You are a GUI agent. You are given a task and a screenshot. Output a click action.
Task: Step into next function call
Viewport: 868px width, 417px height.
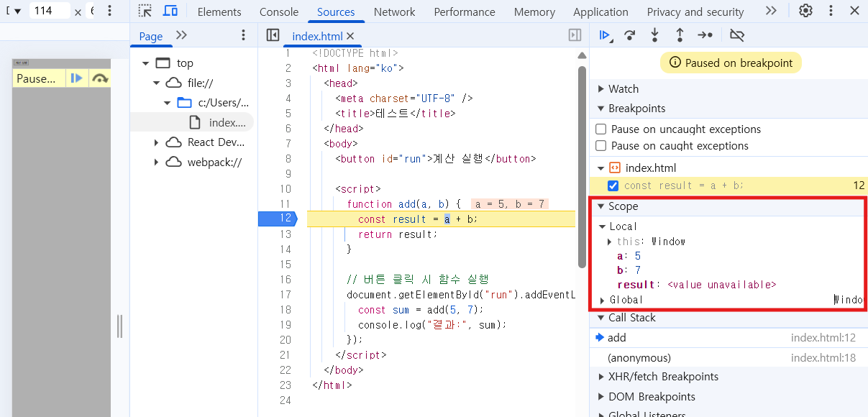tap(654, 35)
